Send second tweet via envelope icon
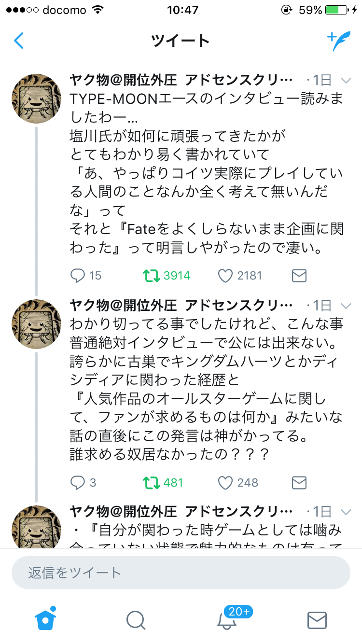Viewport: 362px width, 644px height. point(299,482)
